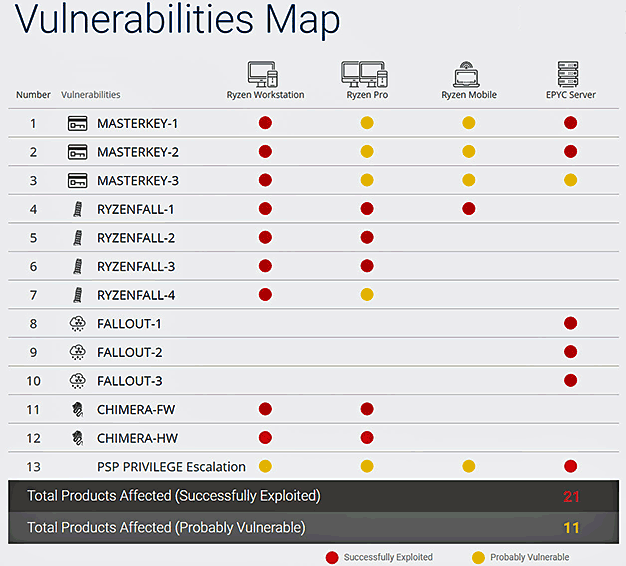626x566 pixels.
Task: Click the Ryzen Workstation computer icon
Action: [x=263, y=73]
